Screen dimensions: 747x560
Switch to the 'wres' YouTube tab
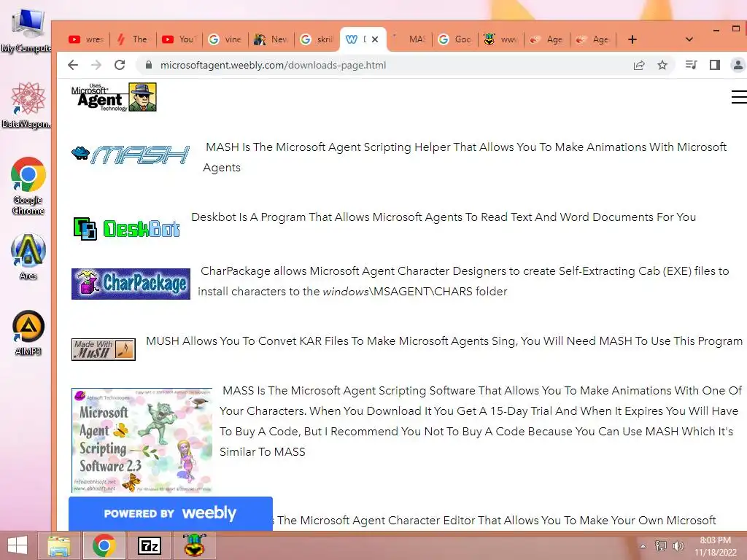[86, 39]
